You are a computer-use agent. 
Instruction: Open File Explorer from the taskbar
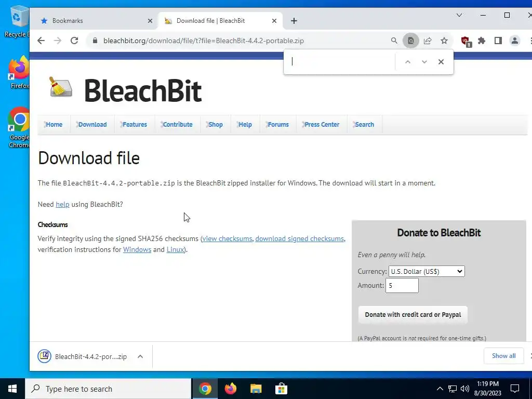[256, 389]
